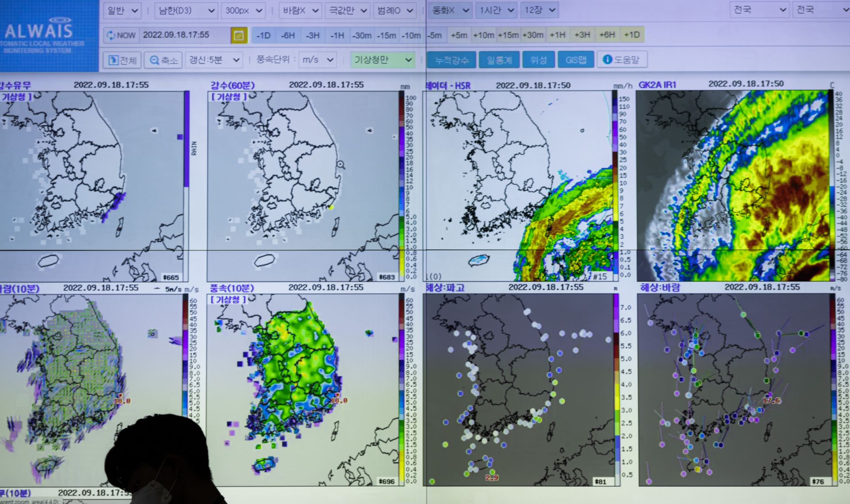This screenshot has height=504, width=850.
Task: Click the 전체 fullscreen icon button
Action: (114, 60)
